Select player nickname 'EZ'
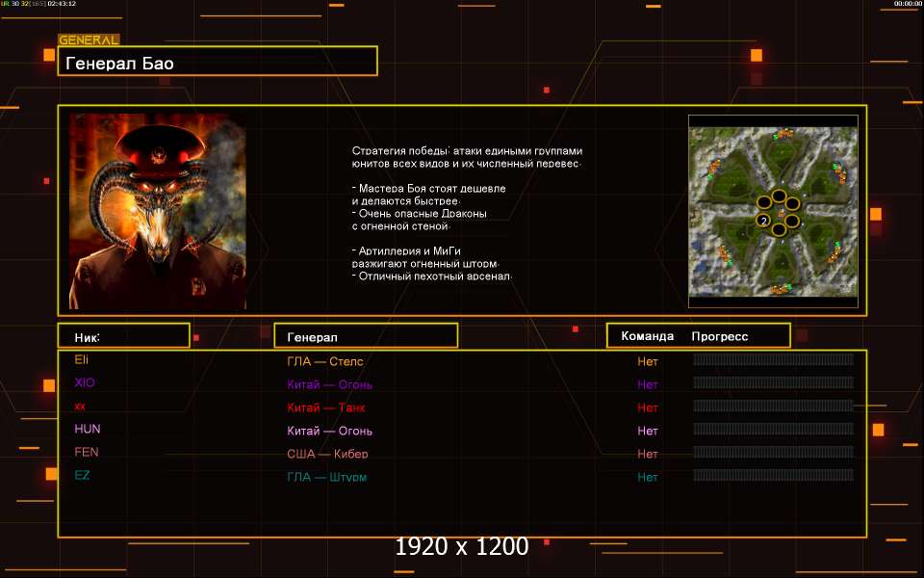 pos(82,475)
